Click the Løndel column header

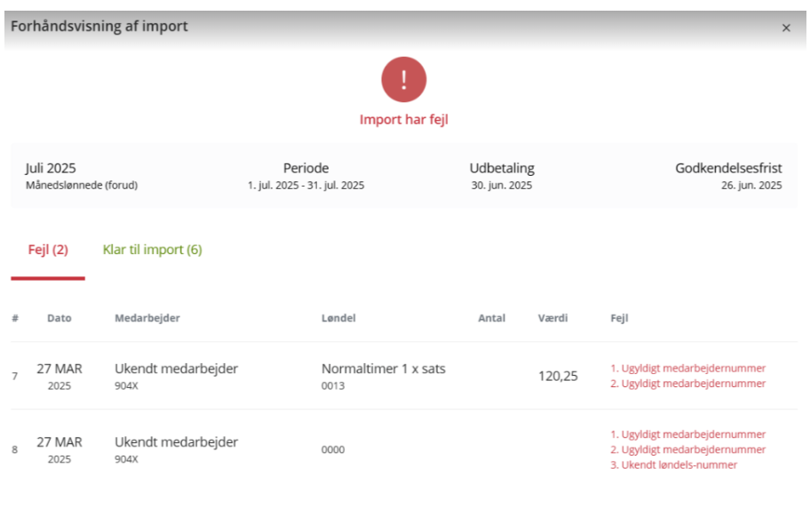point(338,318)
